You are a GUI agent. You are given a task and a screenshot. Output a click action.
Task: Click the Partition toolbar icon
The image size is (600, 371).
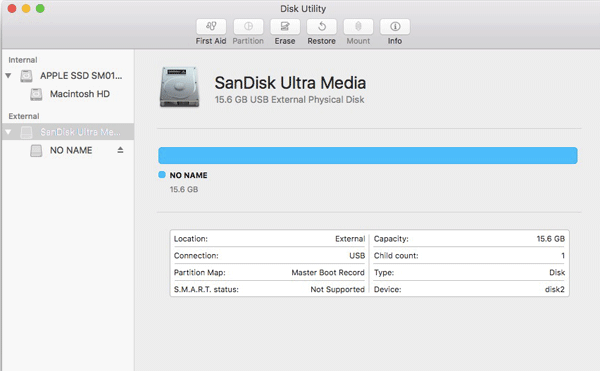point(248,27)
